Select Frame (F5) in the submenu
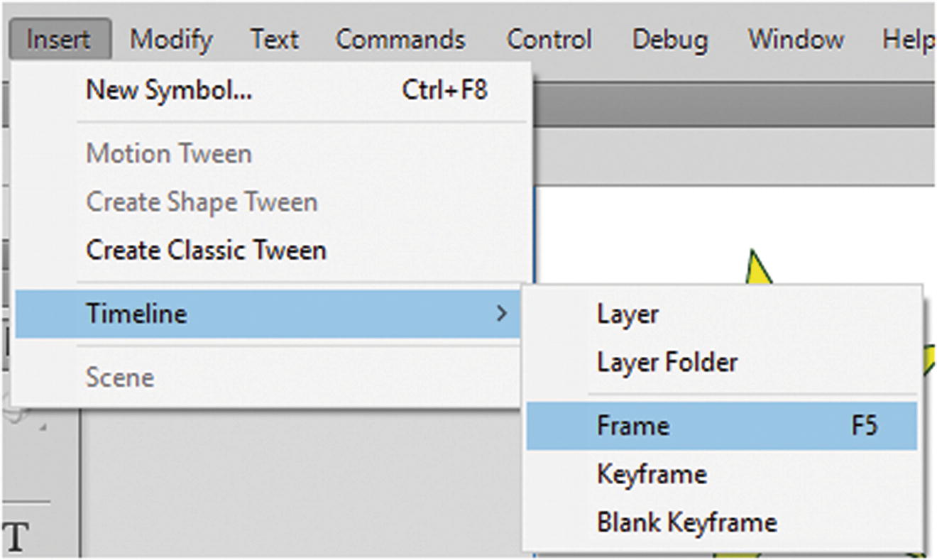Image resolution: width=937 pixels, height=560 pixels. 633,426
